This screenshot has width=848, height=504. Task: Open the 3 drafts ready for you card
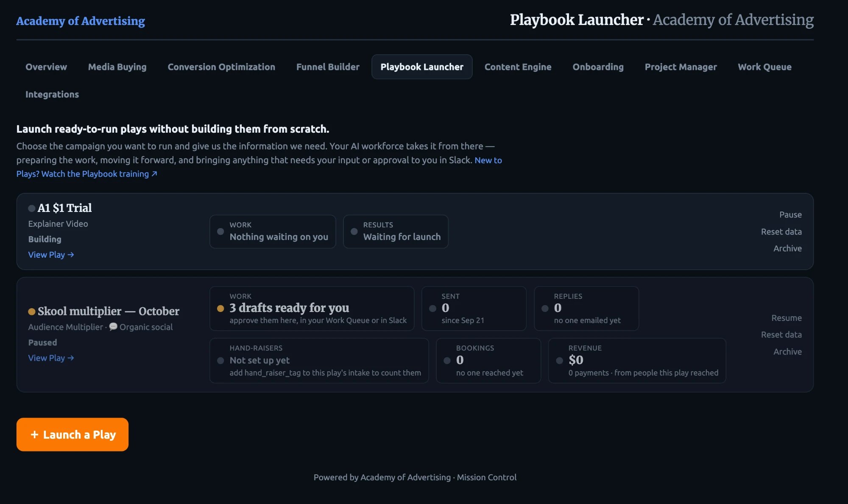312,309
